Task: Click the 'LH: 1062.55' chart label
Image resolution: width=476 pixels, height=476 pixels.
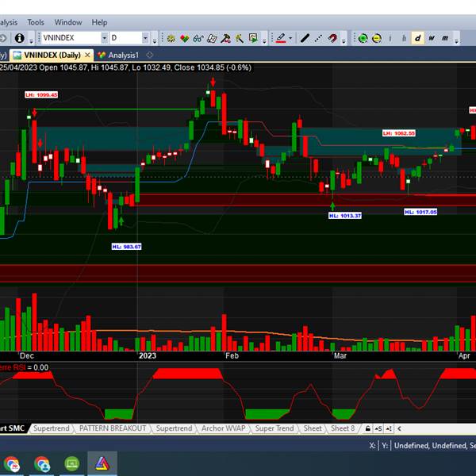Action: [x=399, y=133]
